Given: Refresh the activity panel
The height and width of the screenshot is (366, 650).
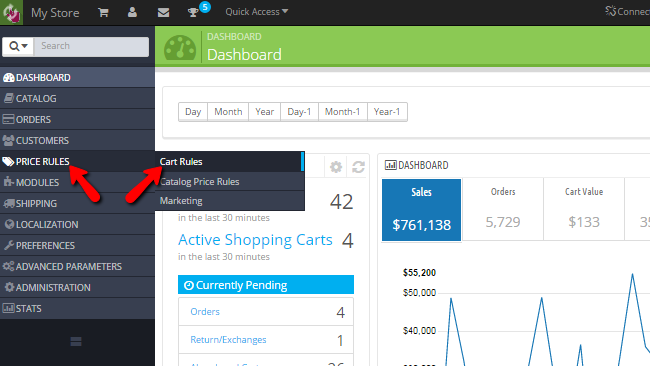Looking at the screenshot, I should point(358,167).
